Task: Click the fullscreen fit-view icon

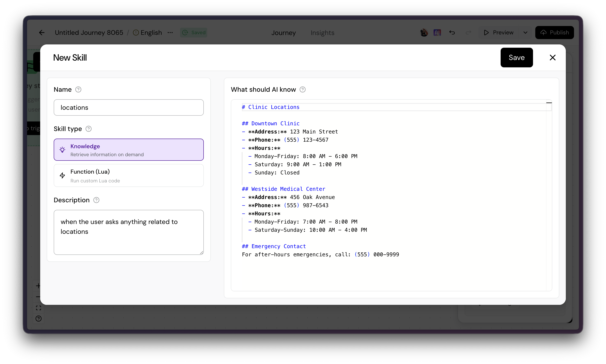Action: click(39, 308)
